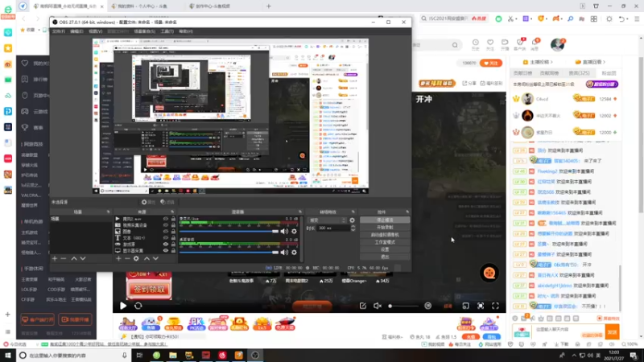This screenshot has height=362, width=644.
Task: Open 麦克风/Aux mixer gear settings
Action: 294,231
